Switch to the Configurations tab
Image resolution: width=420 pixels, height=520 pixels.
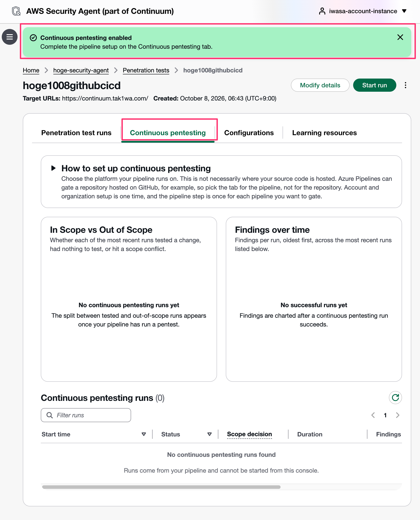[249, 133]
